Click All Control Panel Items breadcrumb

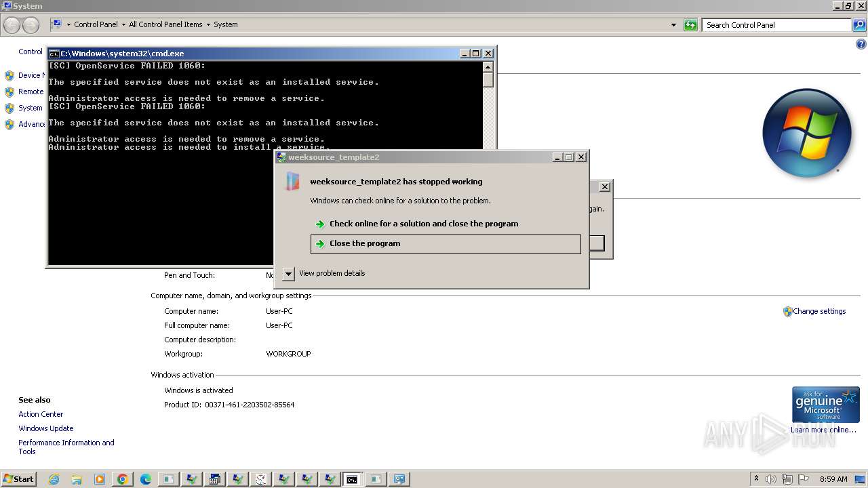tap(165, 24)
